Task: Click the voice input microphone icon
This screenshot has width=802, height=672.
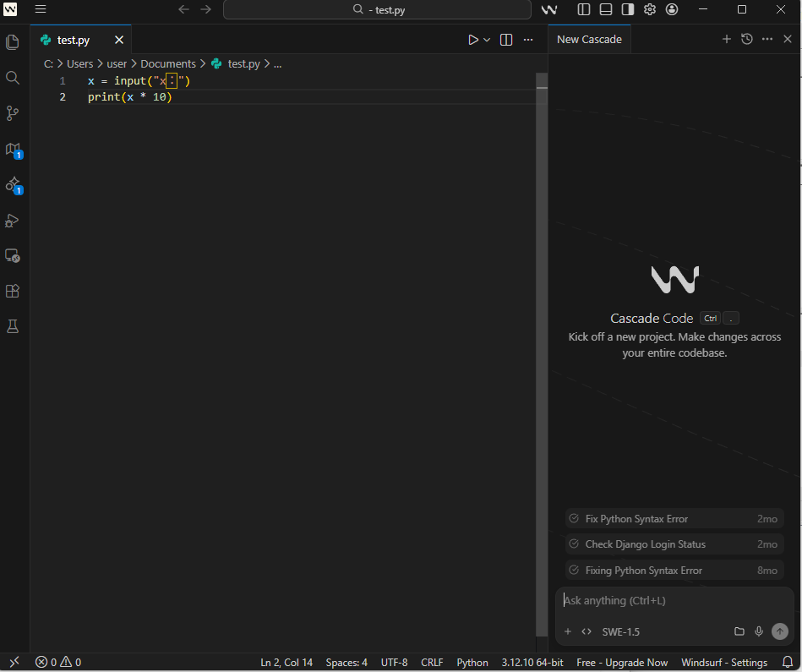Action: click(x=759, y=631)
